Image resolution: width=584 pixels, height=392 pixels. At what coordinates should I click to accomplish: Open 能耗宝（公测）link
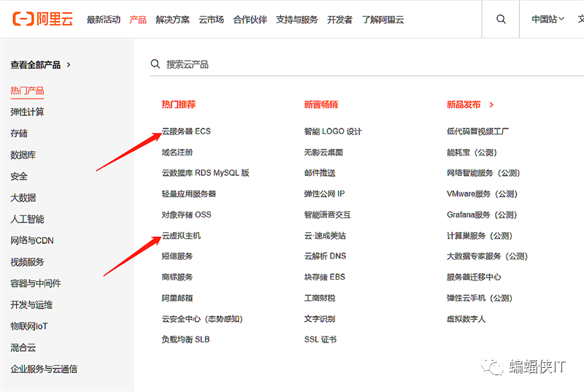[472, 153]
